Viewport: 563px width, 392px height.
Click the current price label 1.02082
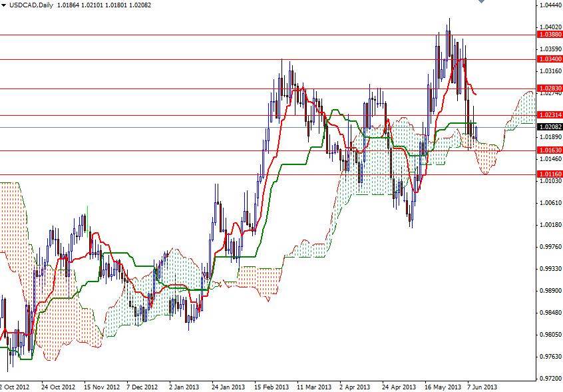(549, 125)
